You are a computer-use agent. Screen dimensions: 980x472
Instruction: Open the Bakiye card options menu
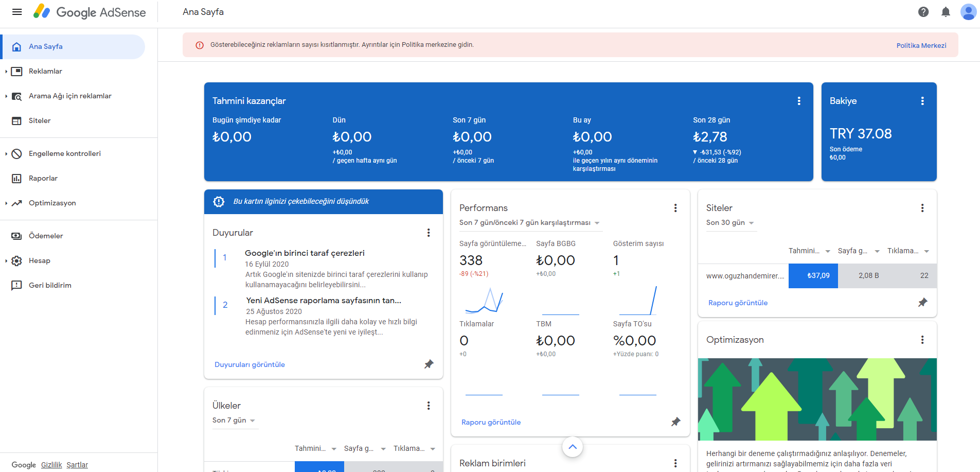point(922,101)
